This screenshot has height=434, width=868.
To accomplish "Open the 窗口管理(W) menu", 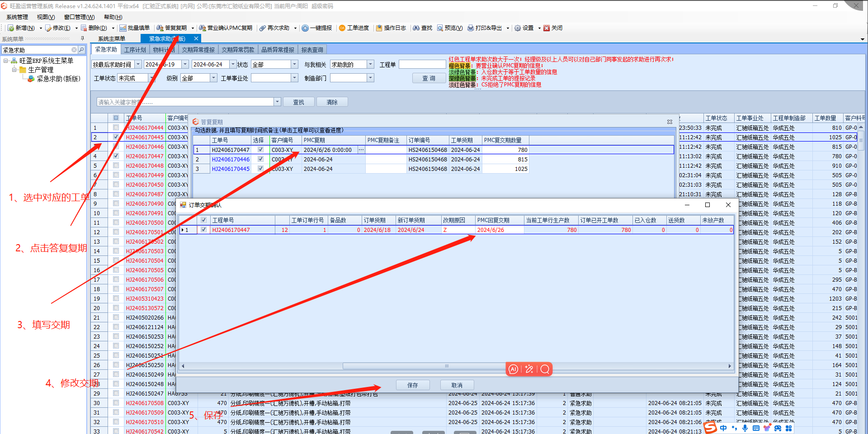I will [79, 17].
